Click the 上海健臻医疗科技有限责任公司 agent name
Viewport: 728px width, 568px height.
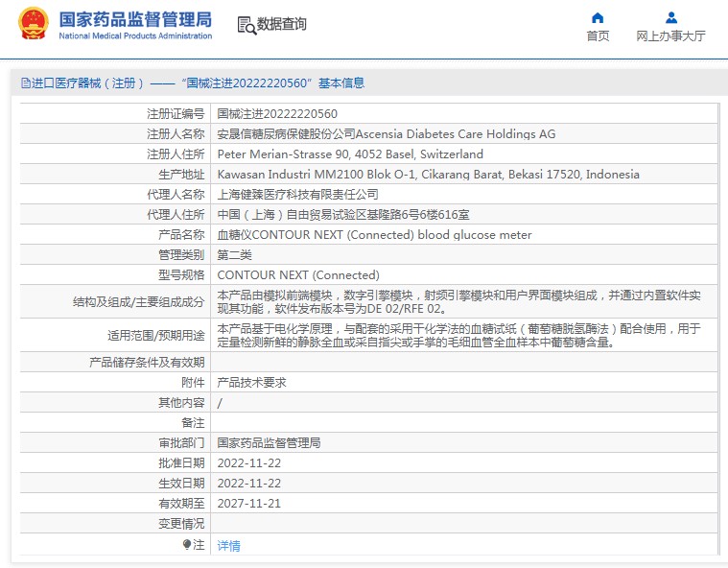point(297,194)
